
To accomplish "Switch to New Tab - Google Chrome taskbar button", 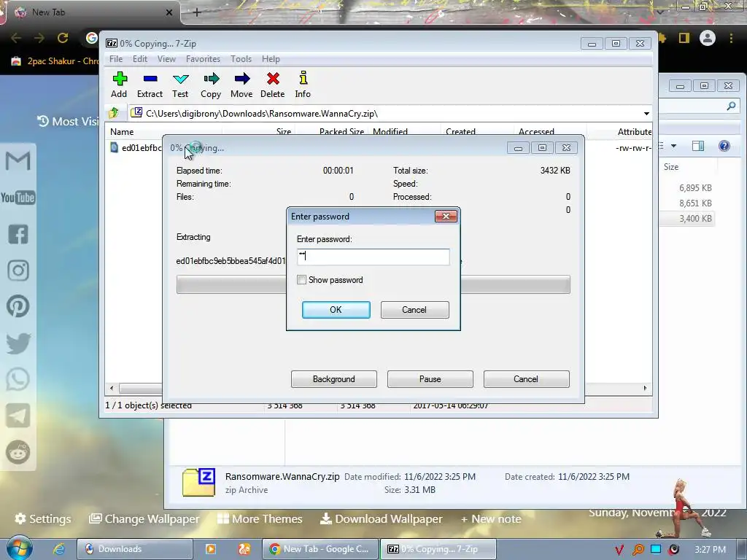I will 320,549.
